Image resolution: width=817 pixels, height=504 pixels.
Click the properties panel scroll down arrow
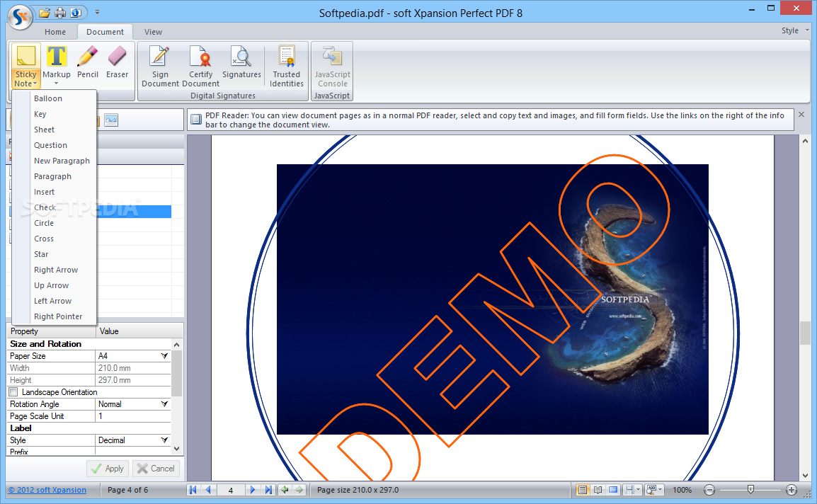pyautogui.click(x=176, y=449)
